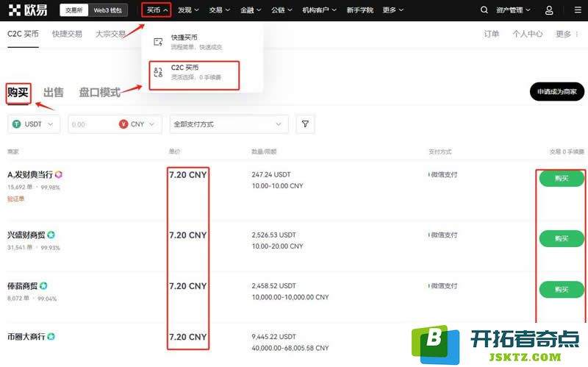Switch to the 大宗交易 sub-tab
Screen dimensions: 588x367
click(110, 34)
